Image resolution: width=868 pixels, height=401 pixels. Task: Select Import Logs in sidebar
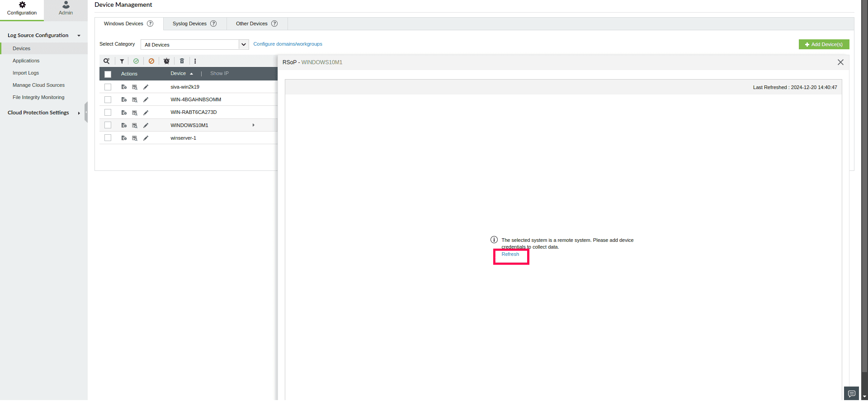(x=26, y=73)
